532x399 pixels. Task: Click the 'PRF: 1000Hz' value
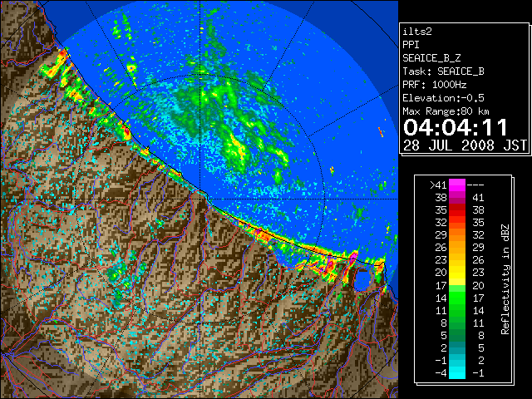click(434, 85)
